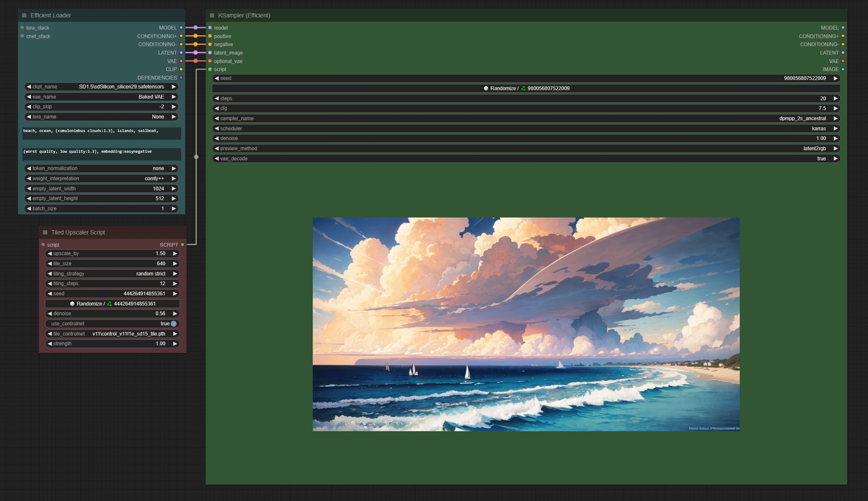The width and height of the screenshot is (868, 501).
Task: Decrease upscale_by with the left arrow
Action: [x=50, y=253]
